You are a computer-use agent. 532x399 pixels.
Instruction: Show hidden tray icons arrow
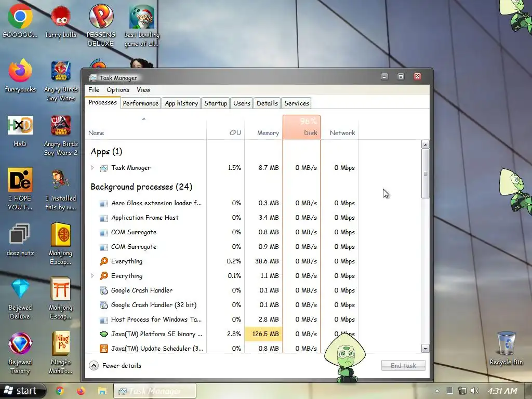click(x=437, y=391)
